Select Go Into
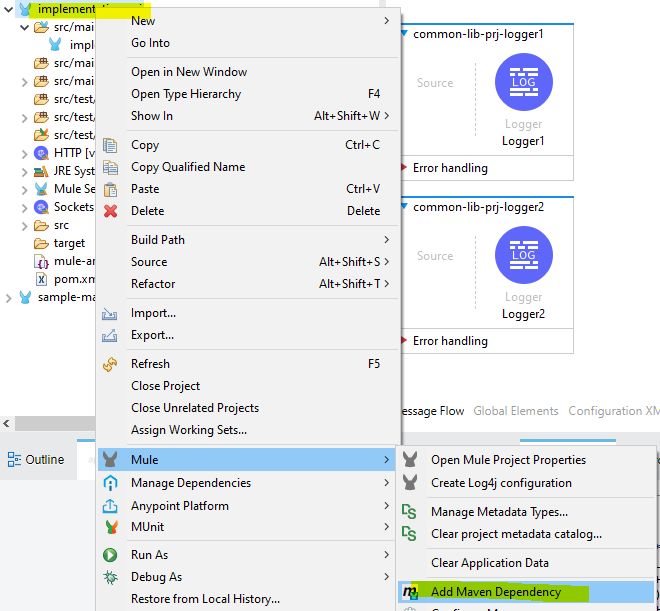Viewport: 660px width, 611px height. click(248, 43)
